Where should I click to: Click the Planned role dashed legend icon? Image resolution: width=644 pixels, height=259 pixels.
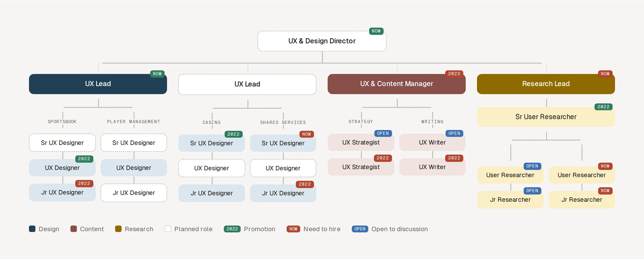pos(168,229)
